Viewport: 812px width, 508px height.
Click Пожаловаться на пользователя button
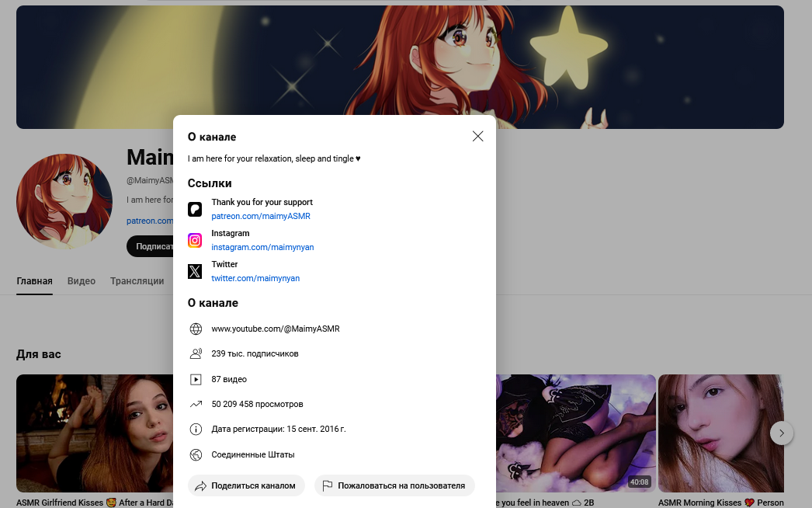tap(394, 485)
